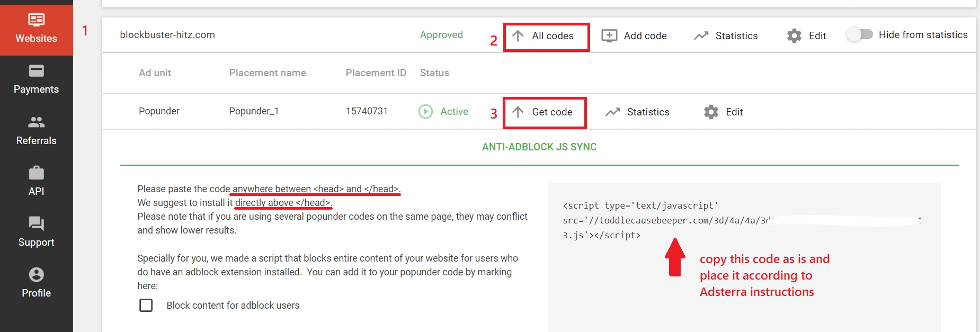Open the Websites sidebar section
The image size is (980, 332).
pyautogui.click(x=36, y=29)
